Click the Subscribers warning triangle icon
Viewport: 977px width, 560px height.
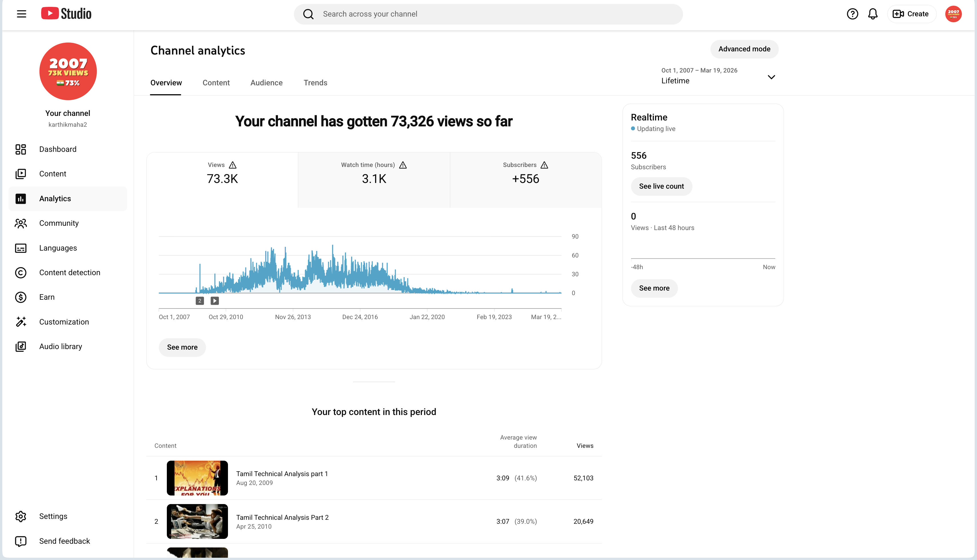(544, 165)
